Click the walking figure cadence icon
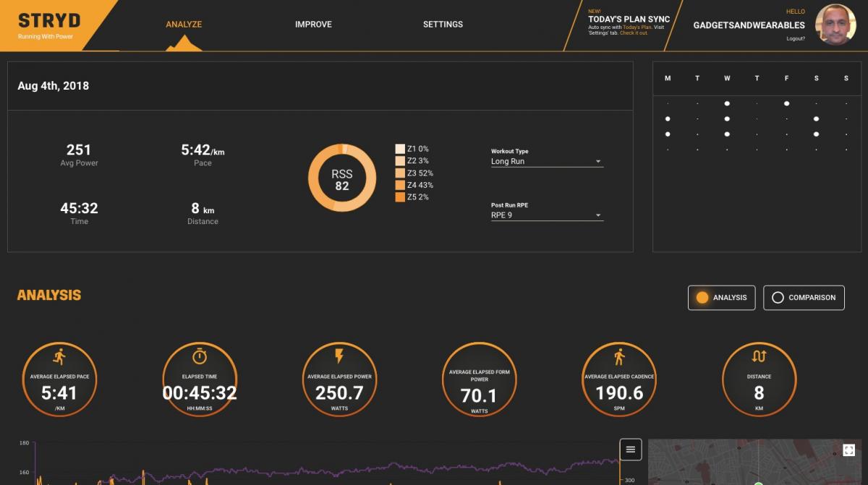Screen dimensions: 868x485 coord(619,356)
